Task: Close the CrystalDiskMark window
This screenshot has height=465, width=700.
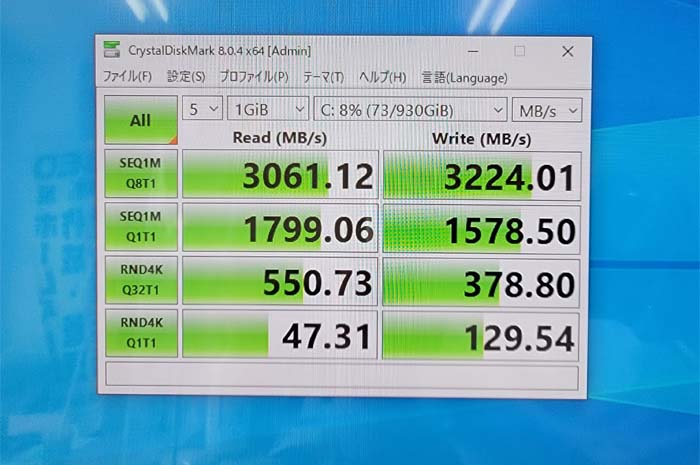Action: 568,51
